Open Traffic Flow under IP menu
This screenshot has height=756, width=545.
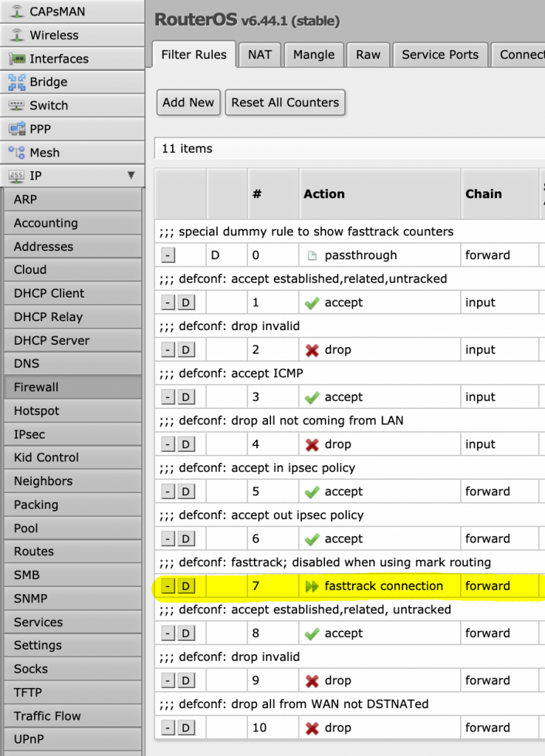73,716
